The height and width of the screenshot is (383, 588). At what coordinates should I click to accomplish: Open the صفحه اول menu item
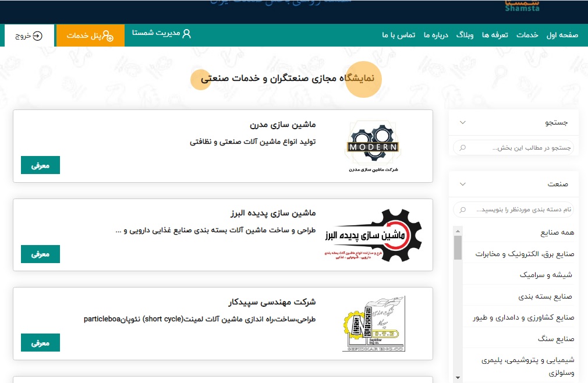pyautogui.click(x=562, y=36)
